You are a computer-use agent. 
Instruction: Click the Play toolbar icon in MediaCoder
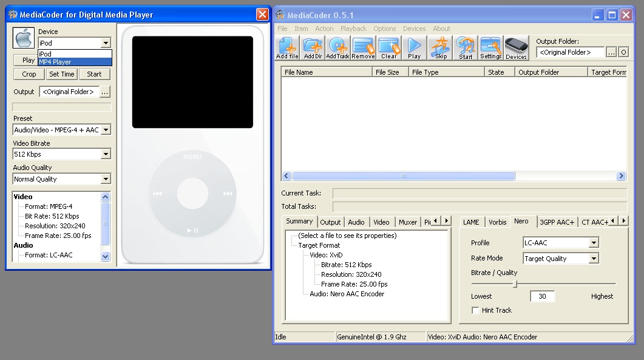414,48
